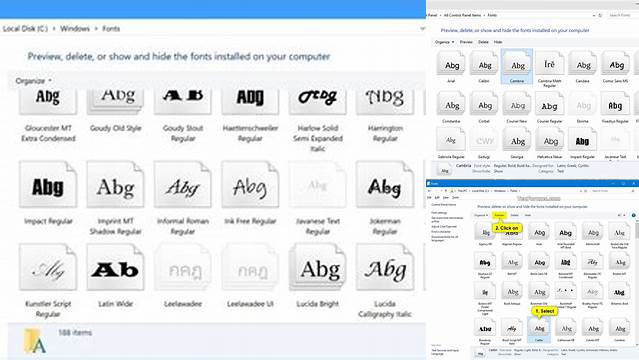The image size is (639, 360).
Task: Click Search Fonts field in top-right window
Action: [622, 15]
